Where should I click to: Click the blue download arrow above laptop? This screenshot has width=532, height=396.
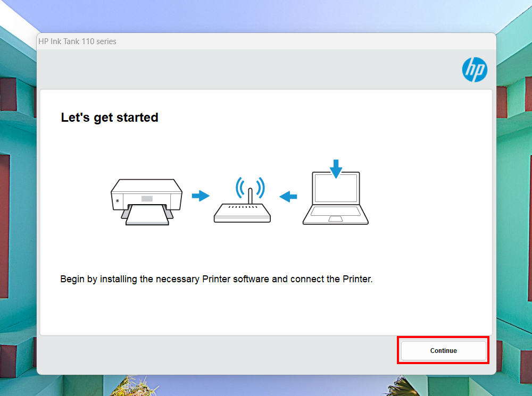tap(336, 169)
